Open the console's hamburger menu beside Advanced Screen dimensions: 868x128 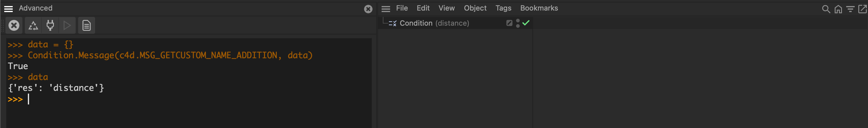[x=8, y=9]
